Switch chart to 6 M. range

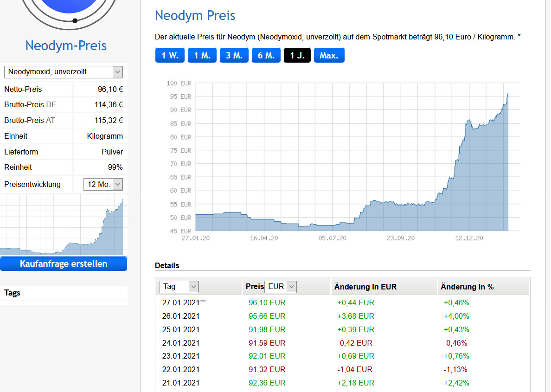pos(266,55)
